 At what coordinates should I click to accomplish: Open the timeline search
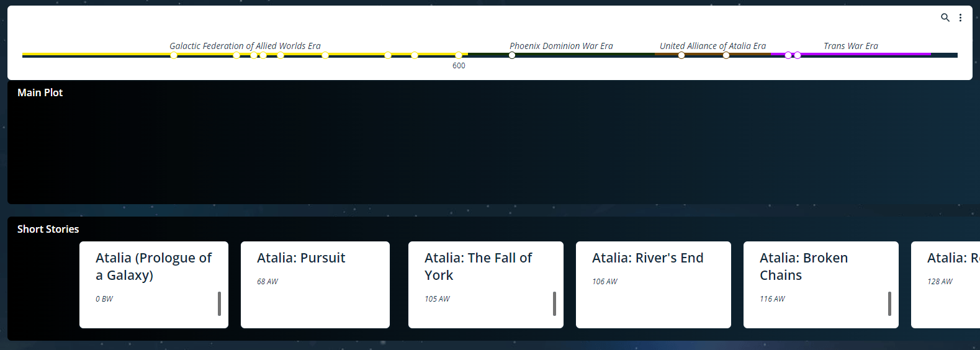click(x=945, y=17)
